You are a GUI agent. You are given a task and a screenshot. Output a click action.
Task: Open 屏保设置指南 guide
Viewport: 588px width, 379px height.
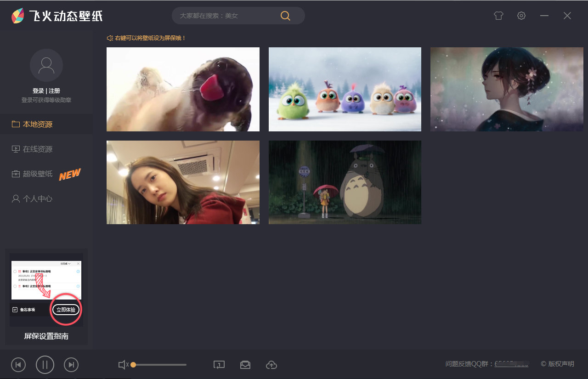46,336
